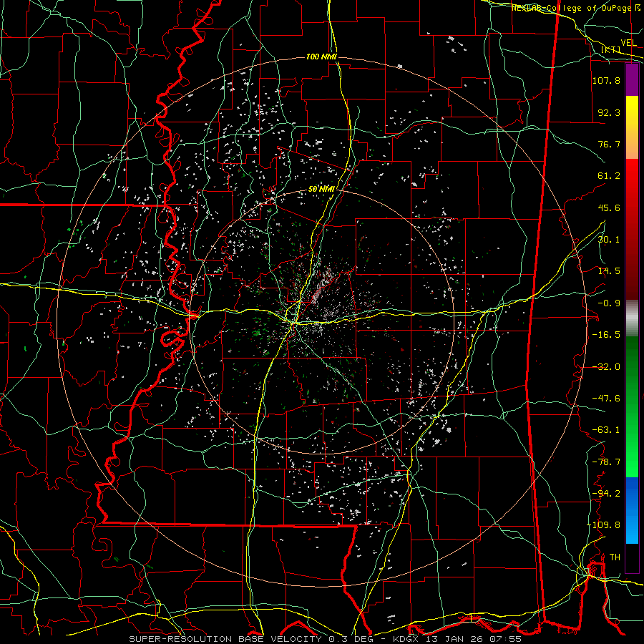Click the NEXLAB-College of DuPage credit text
This screenshot has width=644, height=644.
576,8
